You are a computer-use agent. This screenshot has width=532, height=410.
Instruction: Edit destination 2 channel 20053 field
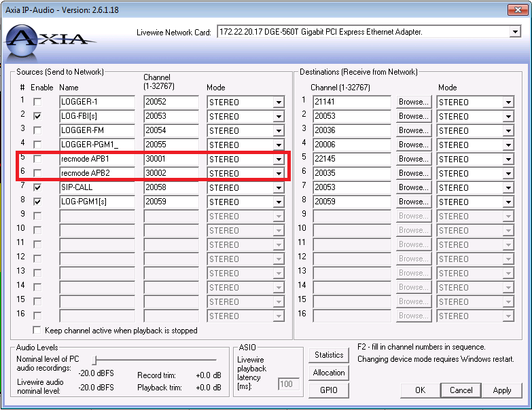pyautogui.click(x=352, y=116)
